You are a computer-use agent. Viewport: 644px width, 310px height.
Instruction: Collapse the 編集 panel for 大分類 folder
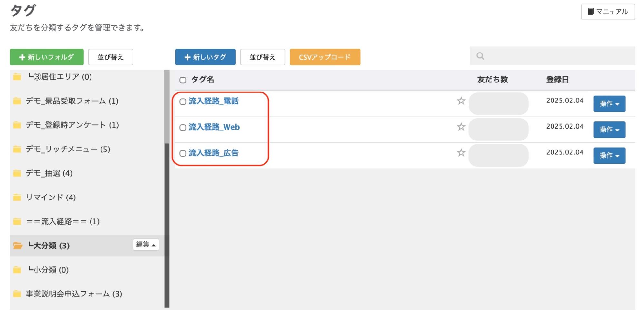pos(146,245)
